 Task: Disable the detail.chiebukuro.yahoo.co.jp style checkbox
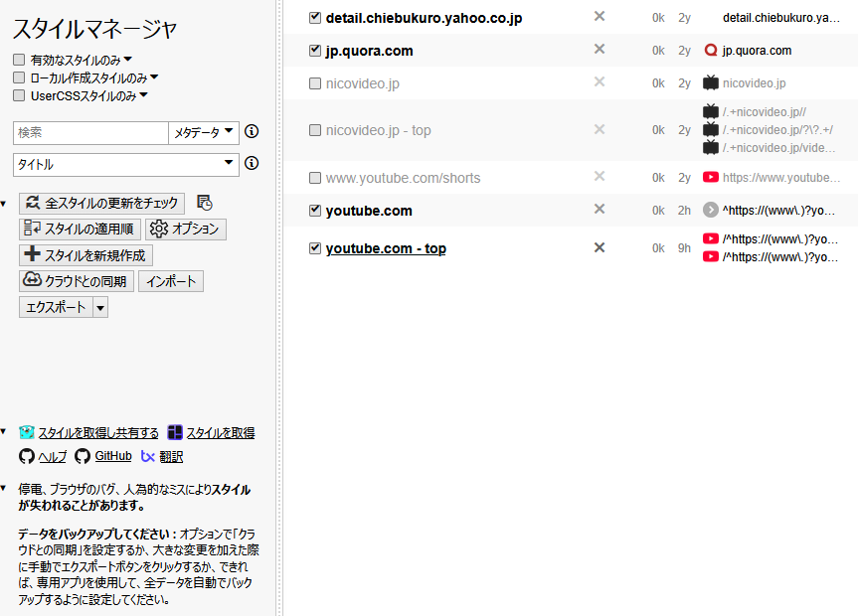[x=315, y=18]
